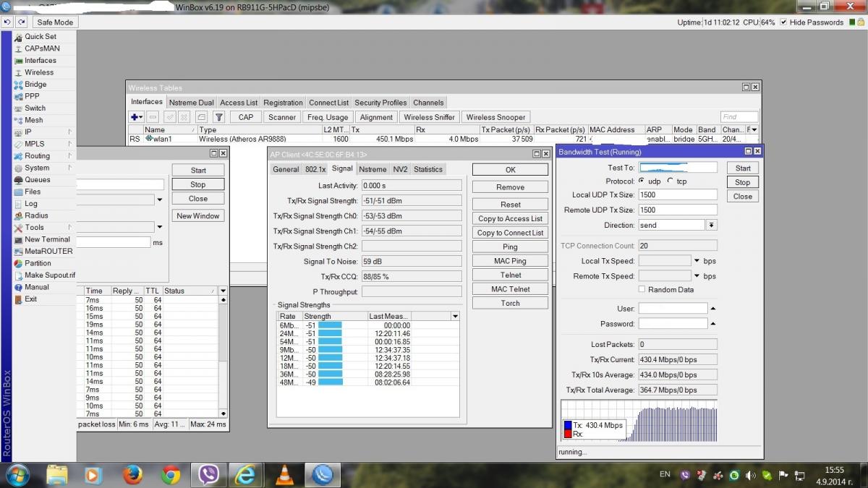This screenshot has width=868, height=488.
Task: Click the Local UDP Tx Size field
Action: tap(677, 195)
